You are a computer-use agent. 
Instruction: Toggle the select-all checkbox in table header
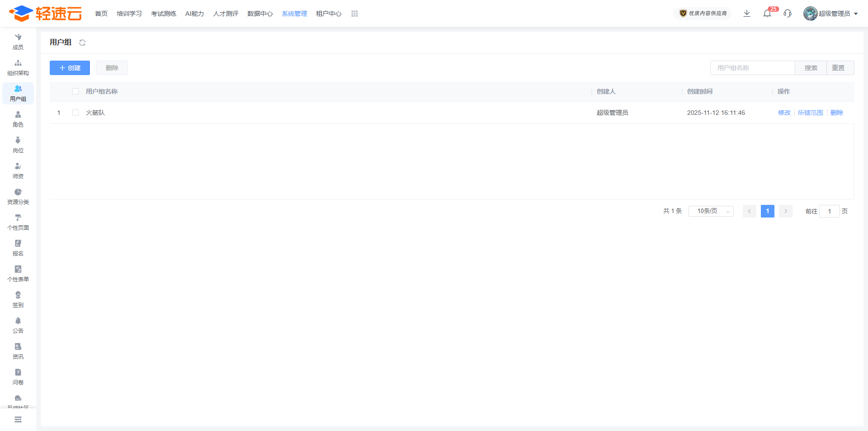pyautogui.click(x=75, y=91)
